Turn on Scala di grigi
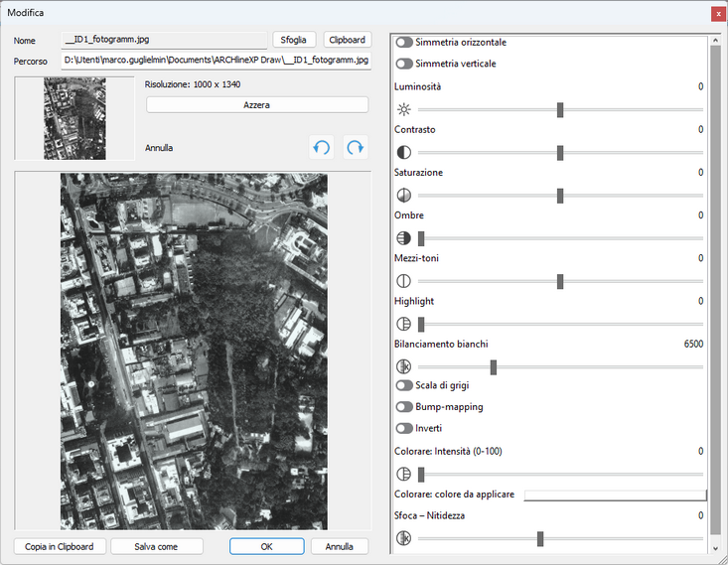This screenshot has width=728, height=565. pyautogui.click(x=404, y=385)
